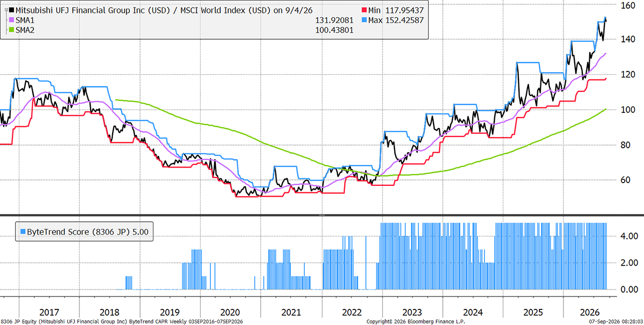Select the purple SMA1 legend swatch
The image size is (644, 325).
(12, 19)
